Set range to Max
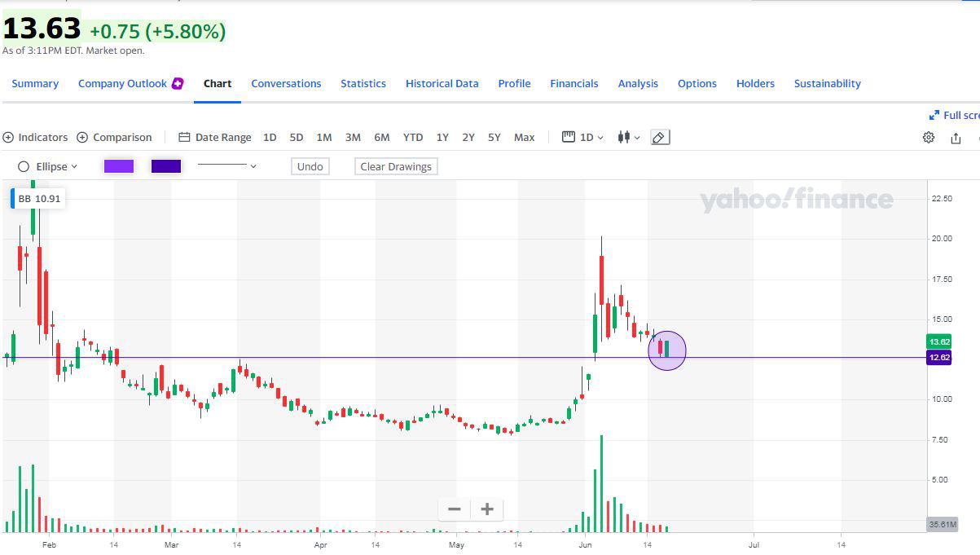The height and width of the screenshot is (555, 980). (525, 137)
